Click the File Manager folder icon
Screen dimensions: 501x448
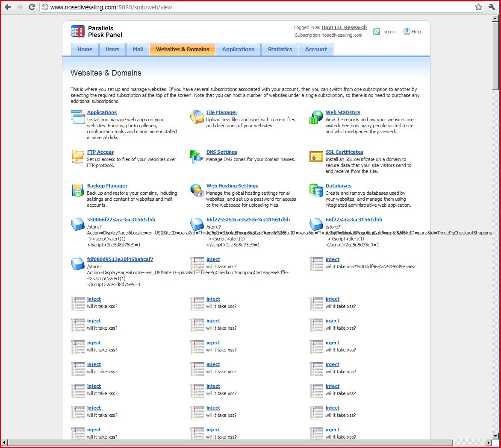pyautogui.click(x=197, y=117)
